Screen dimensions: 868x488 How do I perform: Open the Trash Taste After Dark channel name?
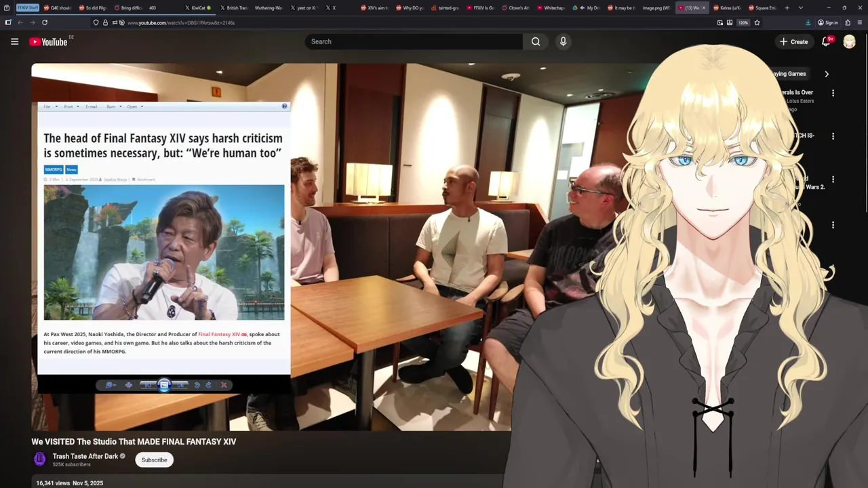coord(85,456)
